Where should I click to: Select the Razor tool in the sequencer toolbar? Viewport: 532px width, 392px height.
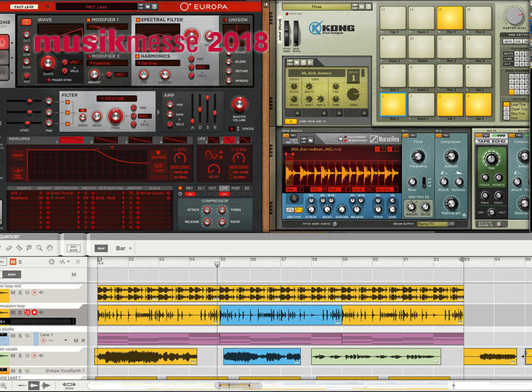[x=19, y=248]
